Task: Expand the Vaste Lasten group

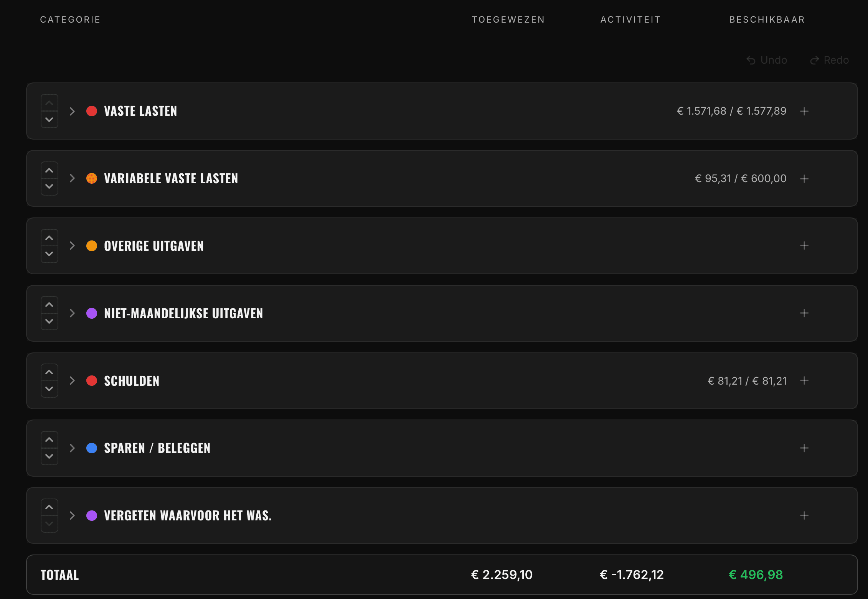Action: [x=72, y=111]
